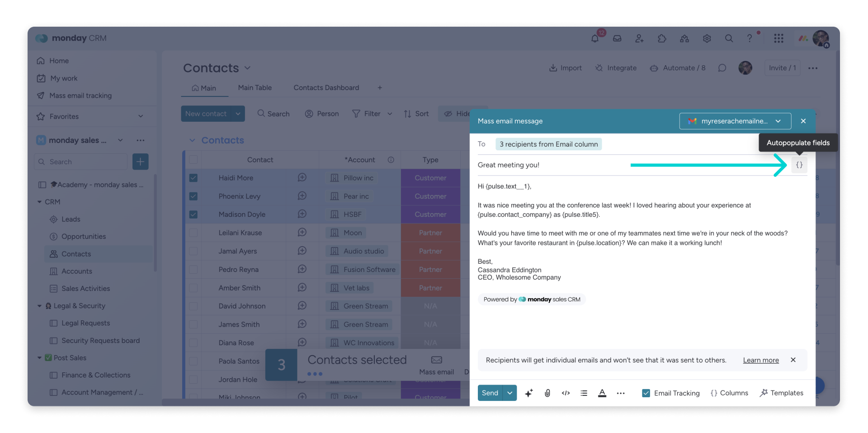
Task: Insert HTML code via the code icon
Action: [566, 393]
